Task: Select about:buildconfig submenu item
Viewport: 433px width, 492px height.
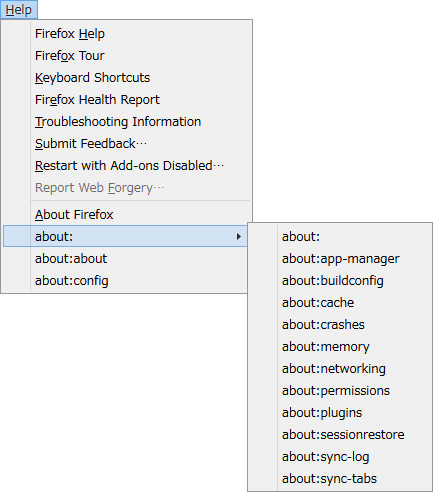Action: (x=340, y=280)
